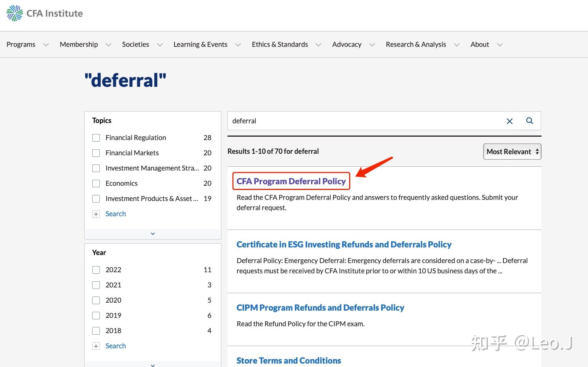Screen dimensions: 588x367
Task: Open Certificate in ESG Investing Refunds link
Action: [344, 244]
